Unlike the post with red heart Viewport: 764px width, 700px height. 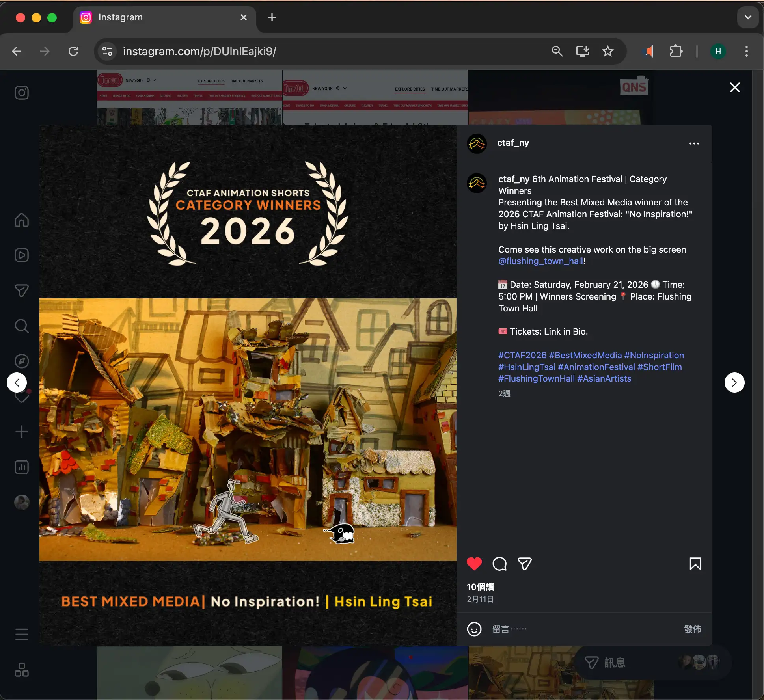(474, 564)
